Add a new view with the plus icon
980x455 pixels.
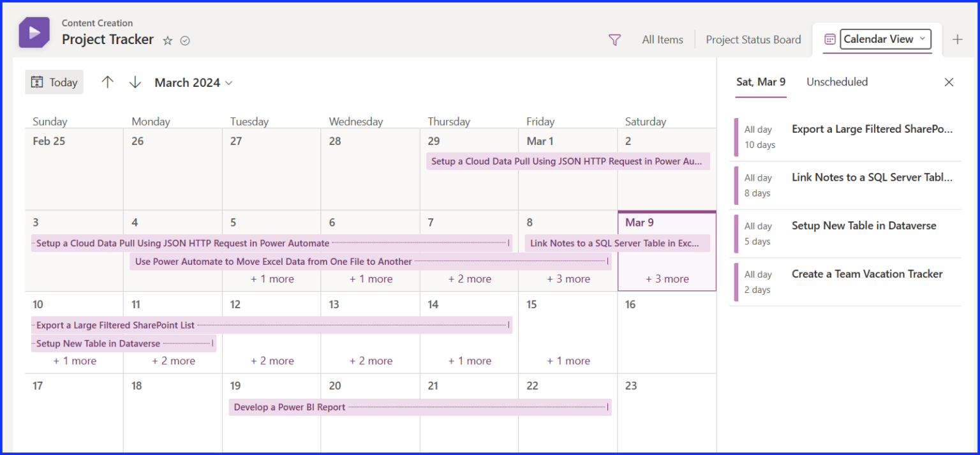(x=958, y=39)
